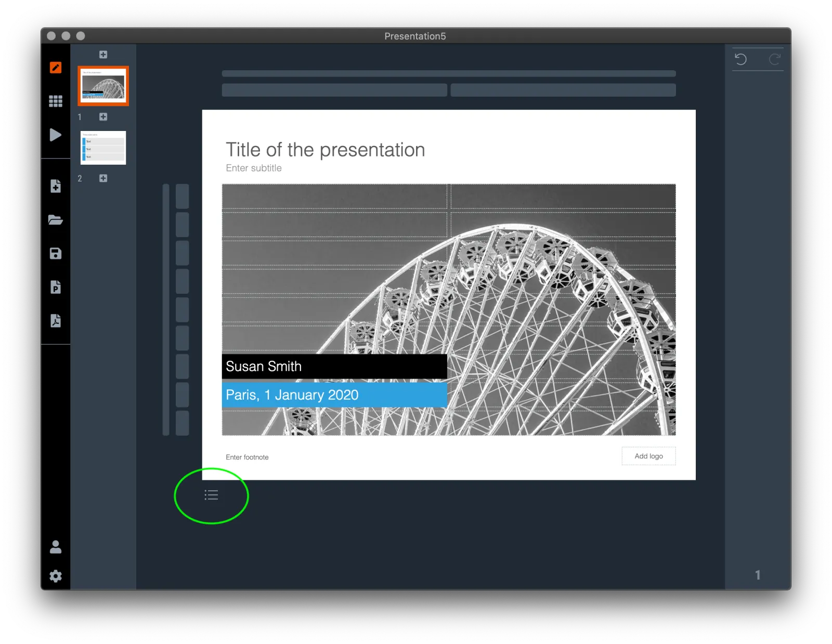Click the Presentation5 window title

(x=415, y=36)
